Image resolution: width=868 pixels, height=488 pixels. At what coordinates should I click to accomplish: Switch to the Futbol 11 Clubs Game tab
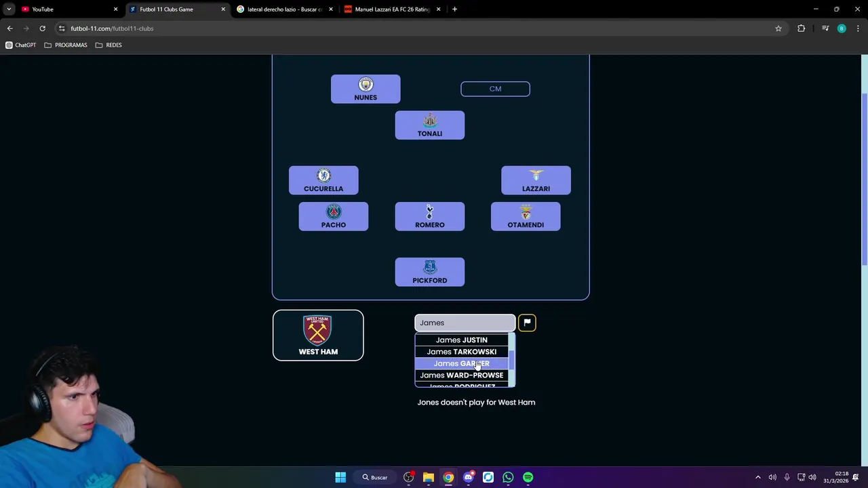176,9
